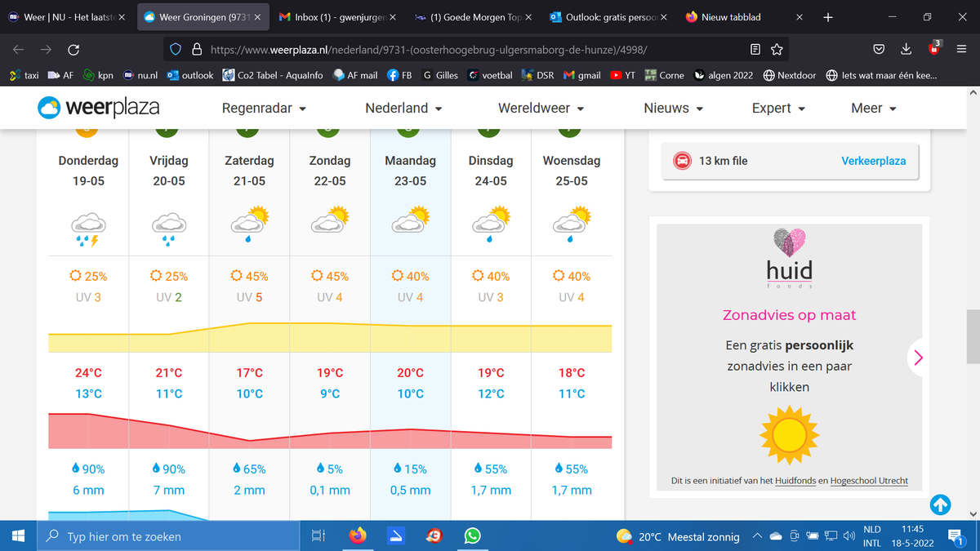Switch to the Inbox Gmail tab
The image size is (980, 551).
point(335,16)
